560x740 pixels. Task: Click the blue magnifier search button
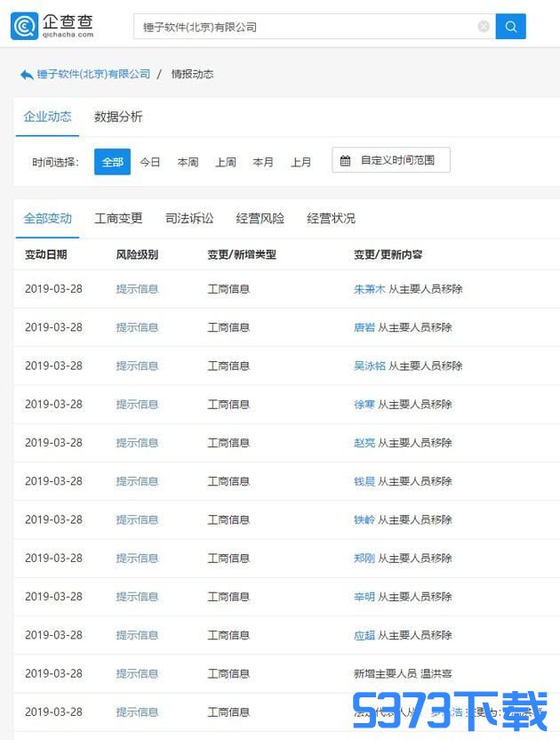(x=510, y=27)
